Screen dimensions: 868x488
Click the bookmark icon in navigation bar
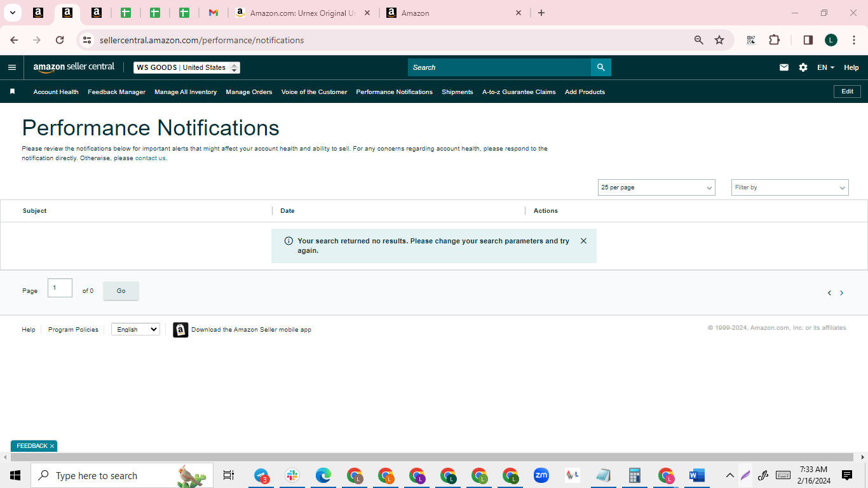(12, 91)
